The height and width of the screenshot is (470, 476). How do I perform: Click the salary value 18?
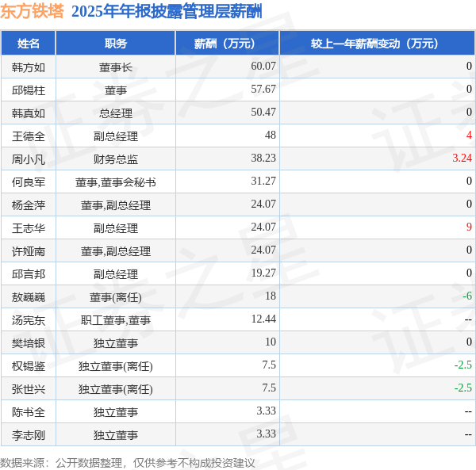(271, 296)
